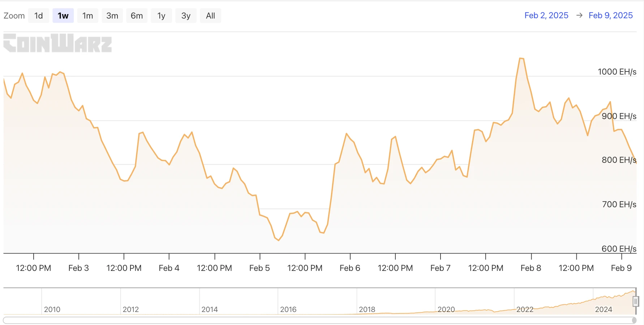Pick the 3y zoom range
This screenshot has width=644, height=325.
[186, 16]
